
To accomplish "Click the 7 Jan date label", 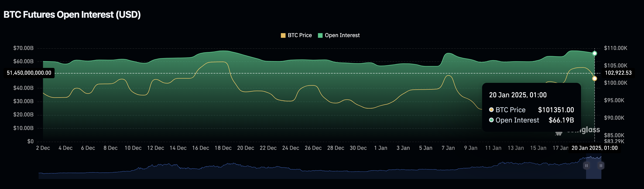I will click(x=448, y=148).
